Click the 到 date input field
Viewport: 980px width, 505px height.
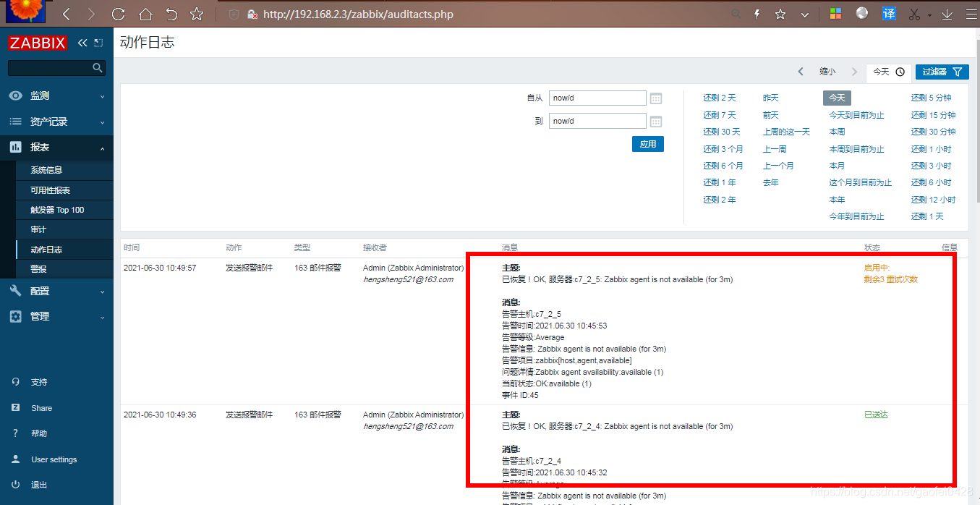[597, 121]
